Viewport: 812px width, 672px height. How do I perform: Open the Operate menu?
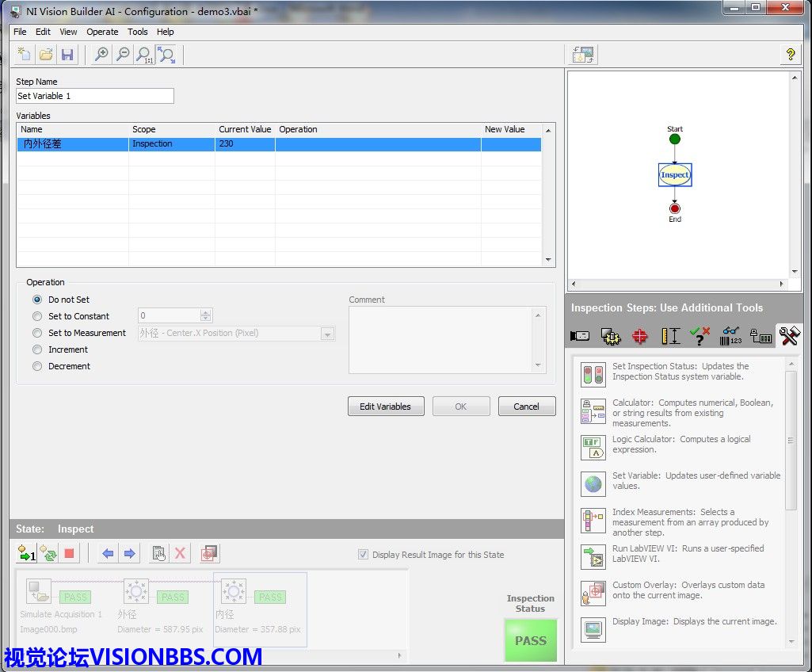[x=102, y=32]
